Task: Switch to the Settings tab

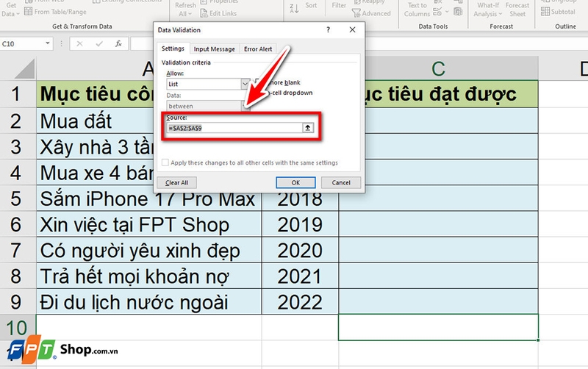Action: tap(173, 49)
